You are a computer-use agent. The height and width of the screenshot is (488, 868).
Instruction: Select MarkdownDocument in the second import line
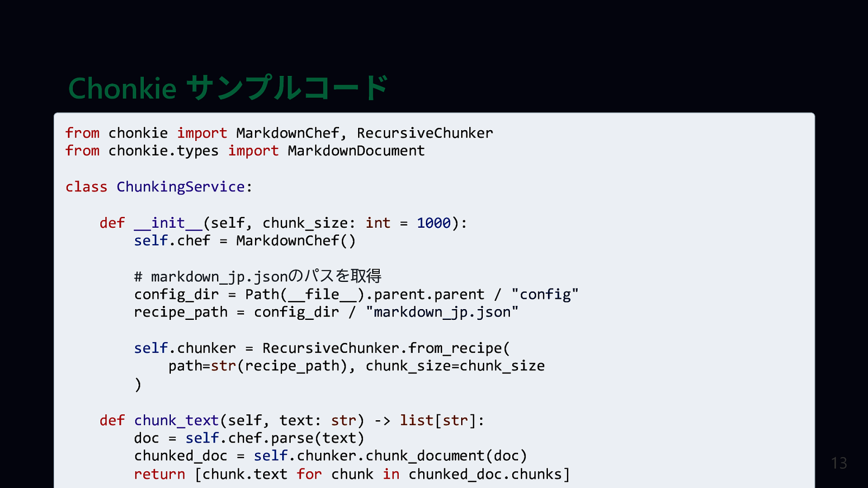coord(356,151)
